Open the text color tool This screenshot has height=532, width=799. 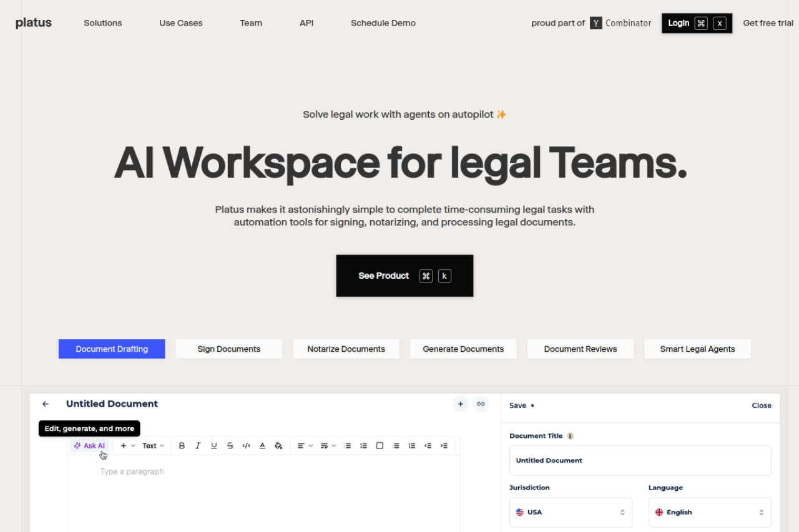(262, 446)
